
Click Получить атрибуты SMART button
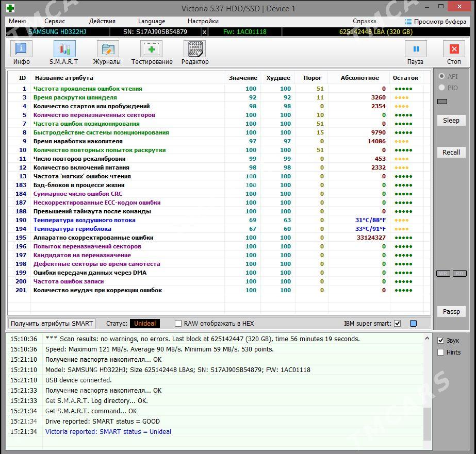(x=52, y=324)
